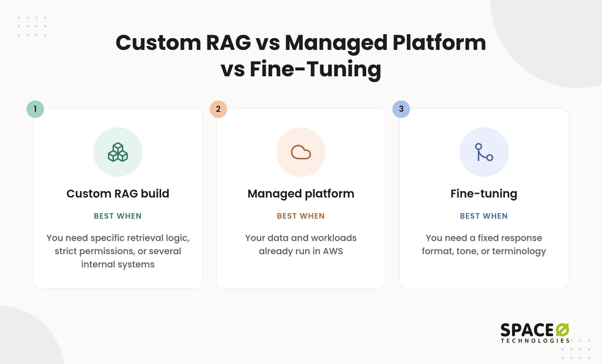Select the 'Managed platform' heading
This screenshot has height=364, width=602.
(x=301, y=194)
